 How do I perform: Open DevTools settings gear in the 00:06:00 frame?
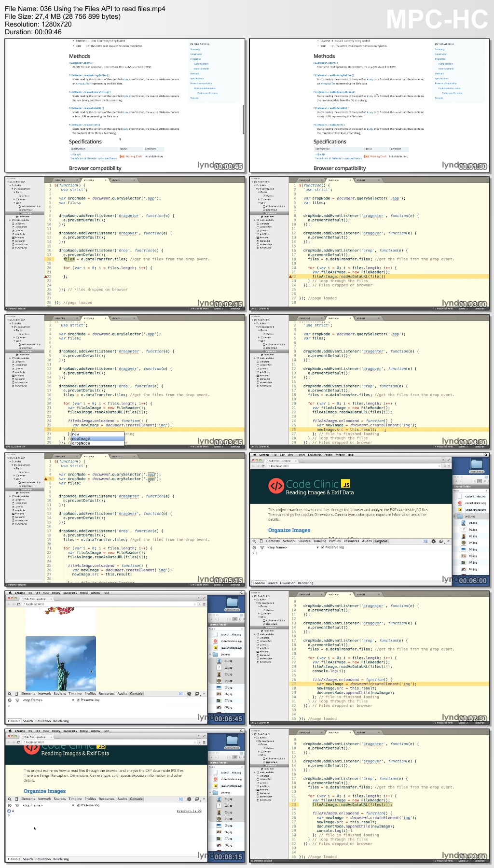434,541
